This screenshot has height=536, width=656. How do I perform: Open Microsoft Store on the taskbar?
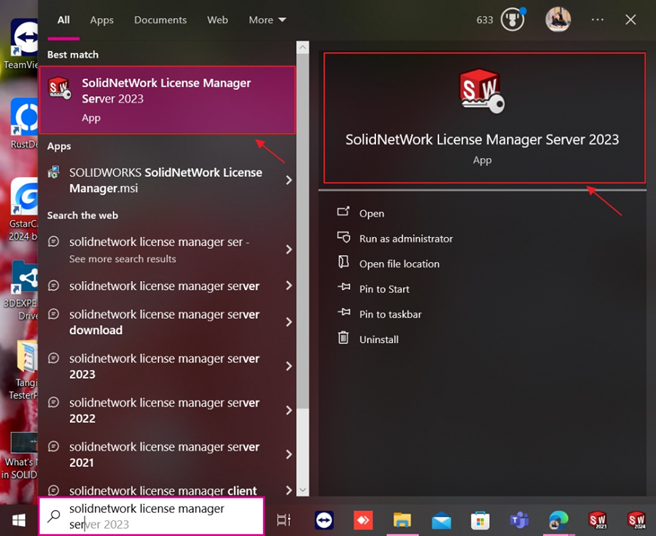480,521
